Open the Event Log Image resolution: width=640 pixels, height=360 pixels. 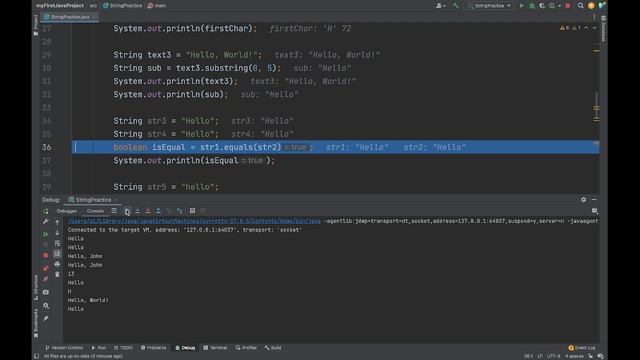(582, 348)
